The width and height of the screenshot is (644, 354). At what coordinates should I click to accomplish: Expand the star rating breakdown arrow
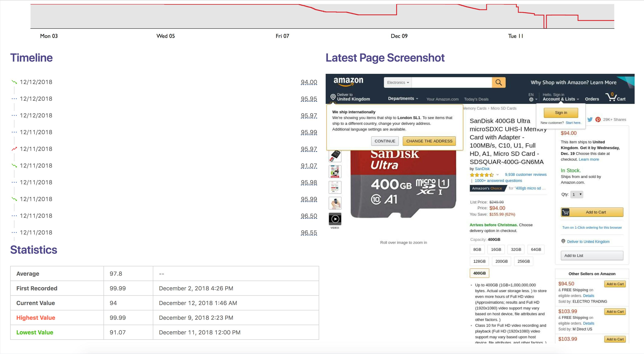click(x=497, y=175)
